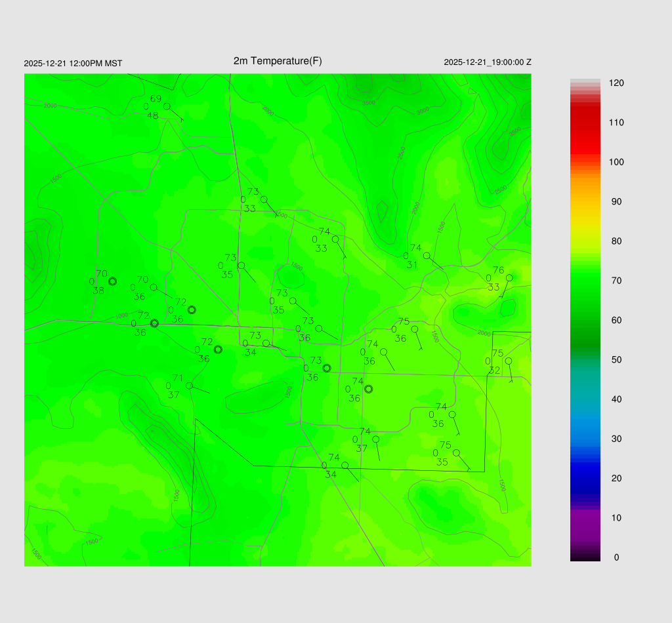This screenshot has width=672, height=623.
Task: Click the 60 tick label on the legend
Action: [x=616, y=320]
